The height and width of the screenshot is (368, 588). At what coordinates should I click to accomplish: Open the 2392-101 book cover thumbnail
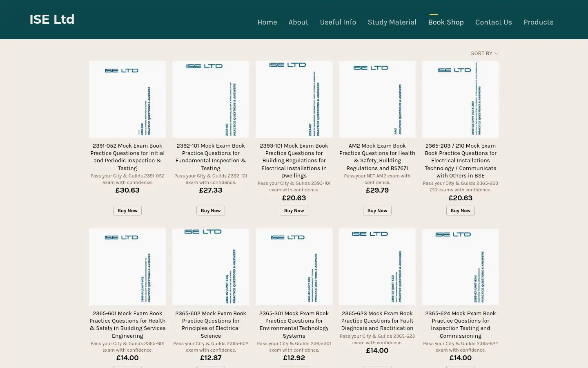211,99
